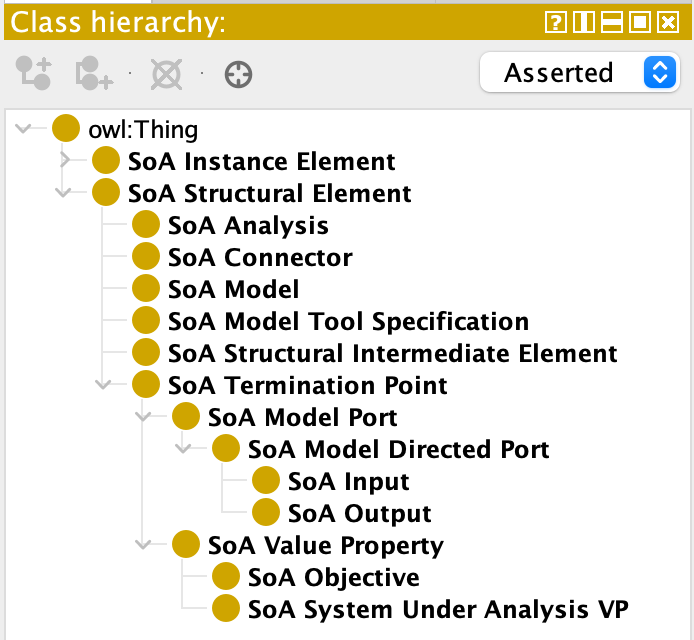Click the help question mark icon

(x=557, y=22)
